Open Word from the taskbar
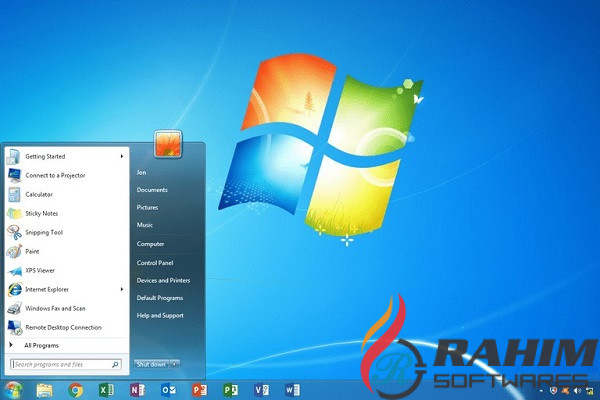Viewport: 600px width, 400px height. [x=291, y=389]
